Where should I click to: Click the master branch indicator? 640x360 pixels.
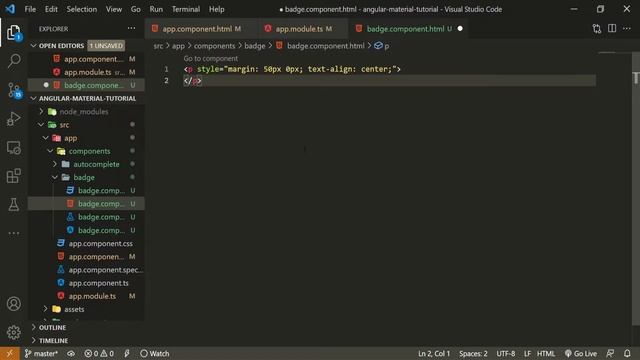point(41,353)
